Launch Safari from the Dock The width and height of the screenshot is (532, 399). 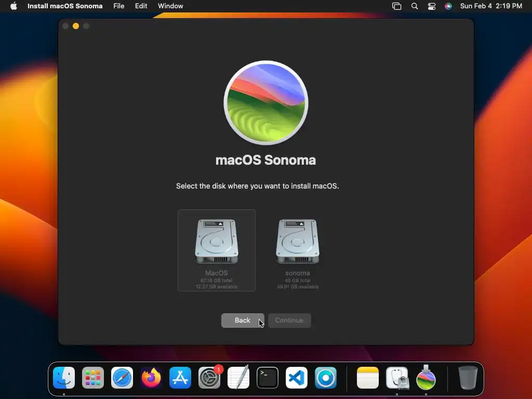pyautogui.click(x=122, y=378)
